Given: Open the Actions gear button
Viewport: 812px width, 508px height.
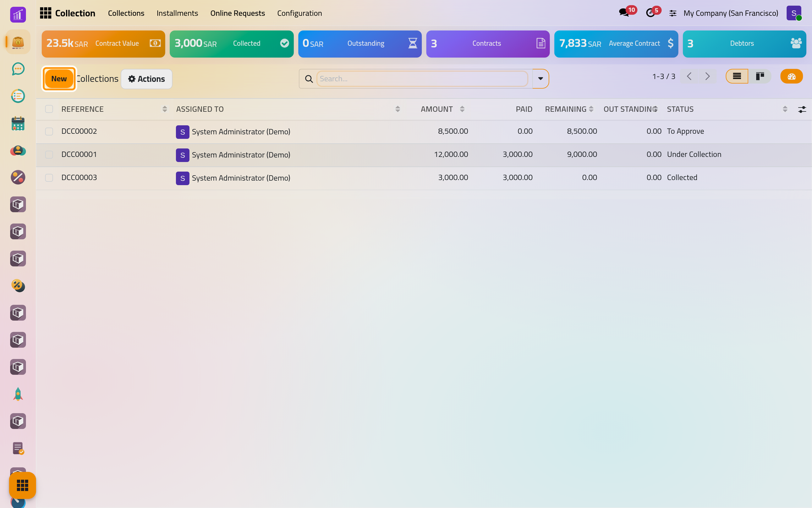Looking at the screenshot, I should (x=146, y=79).
